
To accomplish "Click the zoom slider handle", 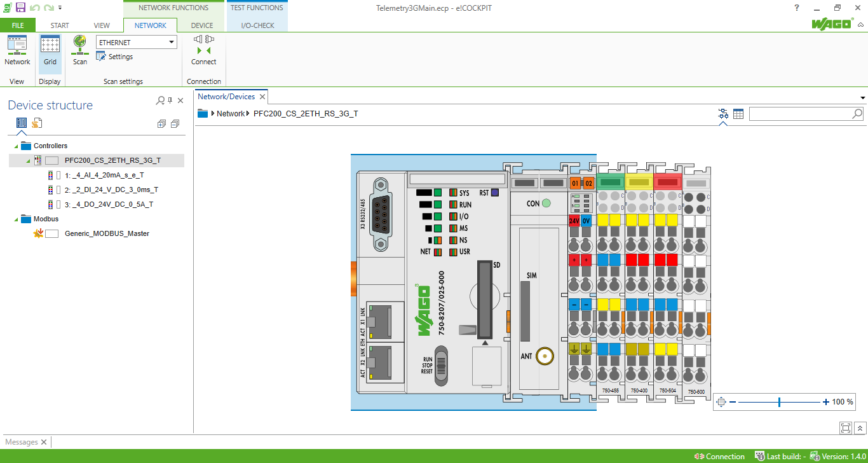I will (x=779, y=402).
